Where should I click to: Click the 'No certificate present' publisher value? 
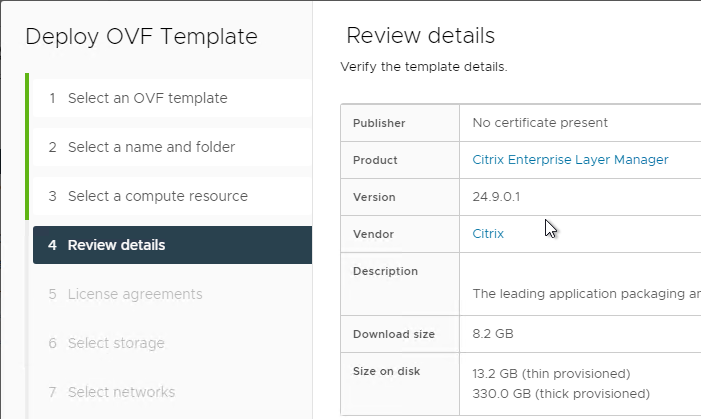tap(540, 123)
